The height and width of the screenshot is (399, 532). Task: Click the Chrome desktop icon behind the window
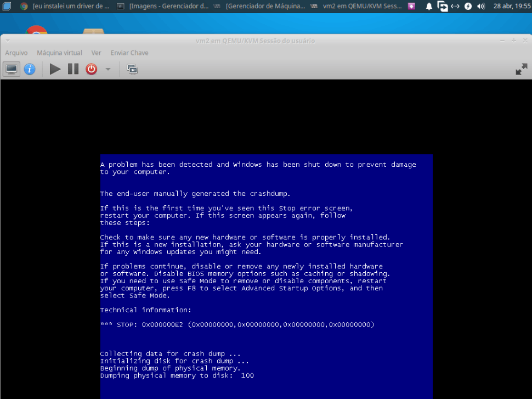(36, 30)
